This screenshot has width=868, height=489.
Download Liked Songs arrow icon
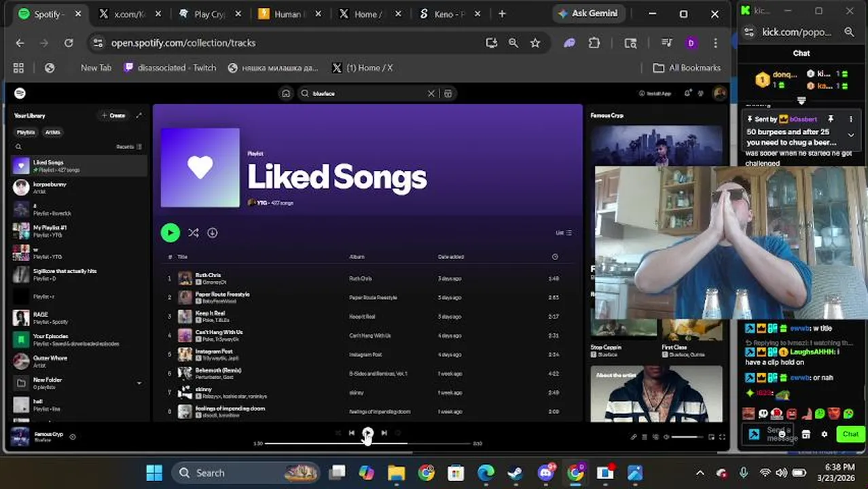pyautogui.click(x=212, y=232)
